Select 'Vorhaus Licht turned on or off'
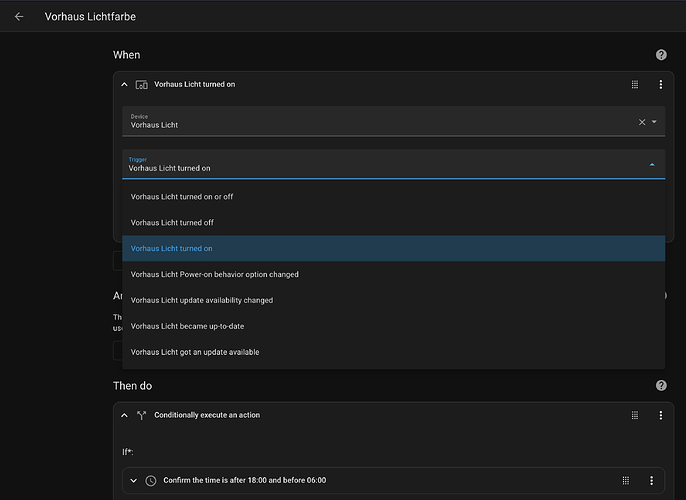This screenshot has width=686, height=500. click(182, 197)
